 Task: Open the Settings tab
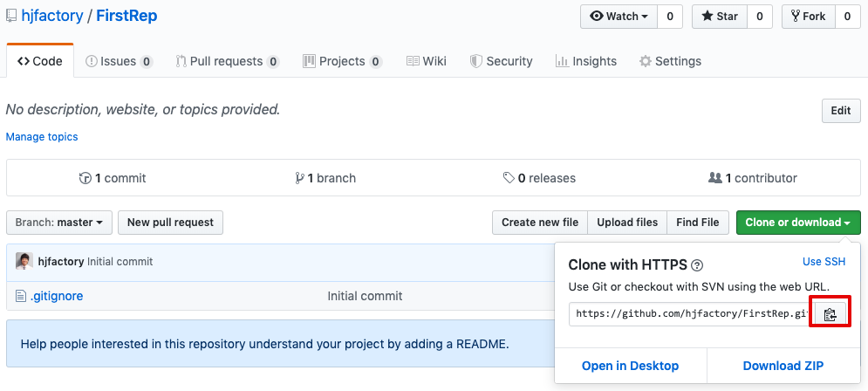670,61
